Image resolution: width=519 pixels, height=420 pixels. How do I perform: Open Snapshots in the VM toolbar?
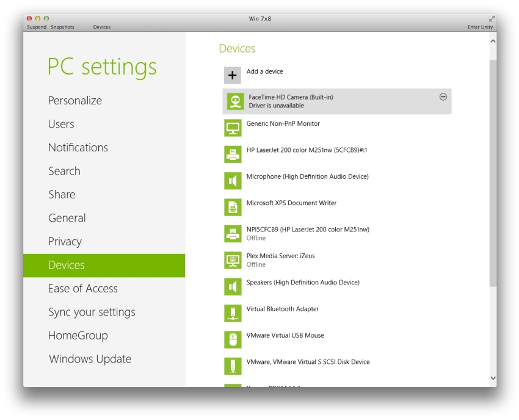click(62, 27)
